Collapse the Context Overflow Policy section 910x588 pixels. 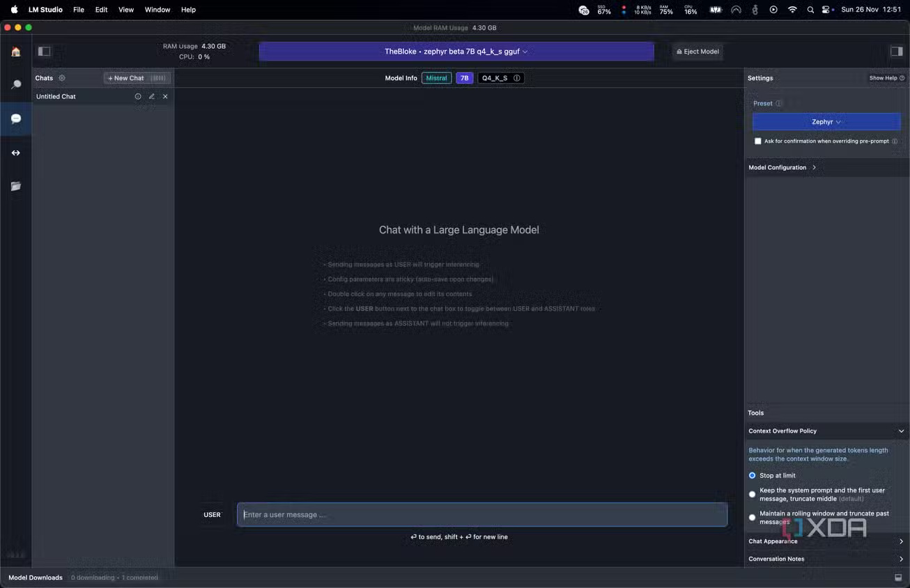(826, 431)
